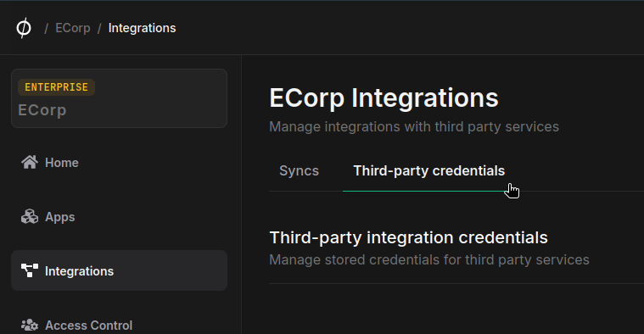Viewport: 644px width, 334px height.
Task: Open the ECorp enterprise organization card
Action: [119, 98]
